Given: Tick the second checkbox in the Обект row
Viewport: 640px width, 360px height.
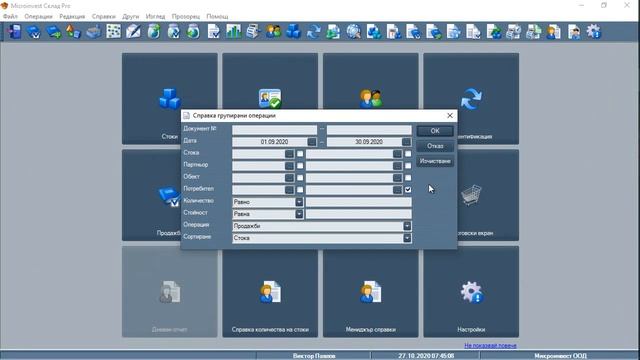Looking at the screenshot, I should pyautogui.click(x=408, y=178).
